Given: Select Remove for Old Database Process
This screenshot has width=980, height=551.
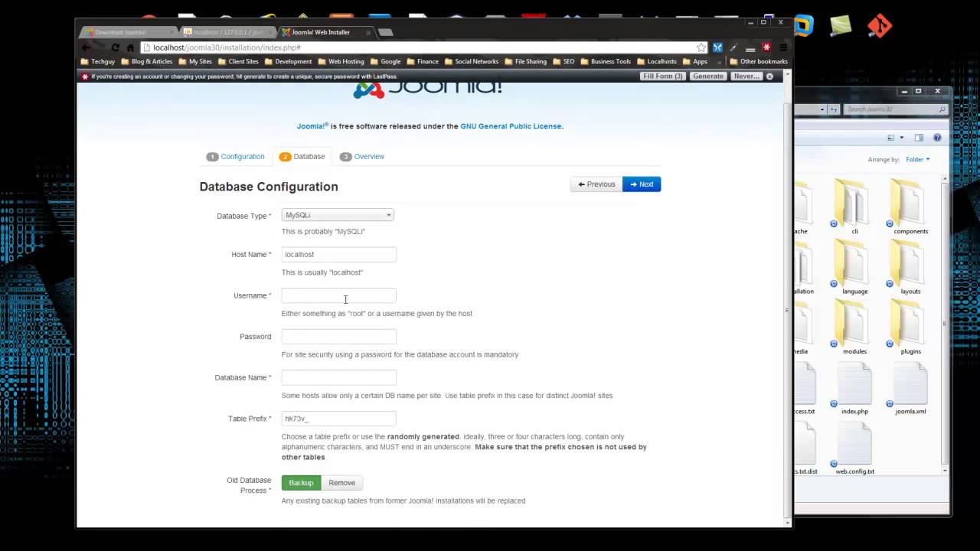Looking at the screenshot, I should coord(342,483).
